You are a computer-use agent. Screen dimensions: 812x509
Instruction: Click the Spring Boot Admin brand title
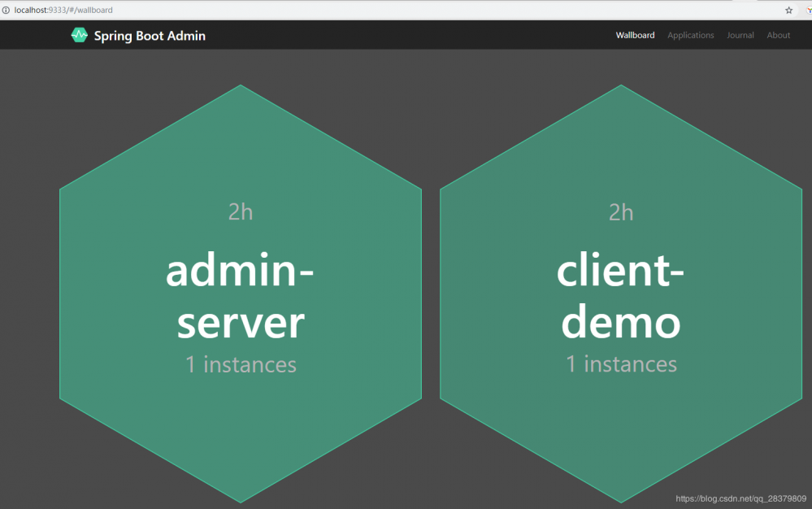pos(150,36)
